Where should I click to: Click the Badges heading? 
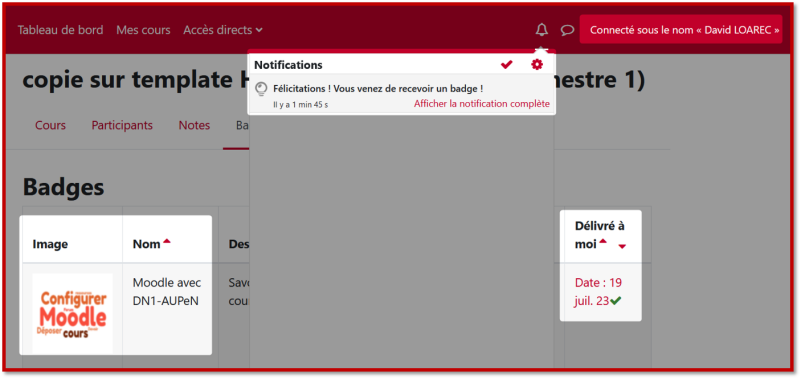(x=63, y=187)
